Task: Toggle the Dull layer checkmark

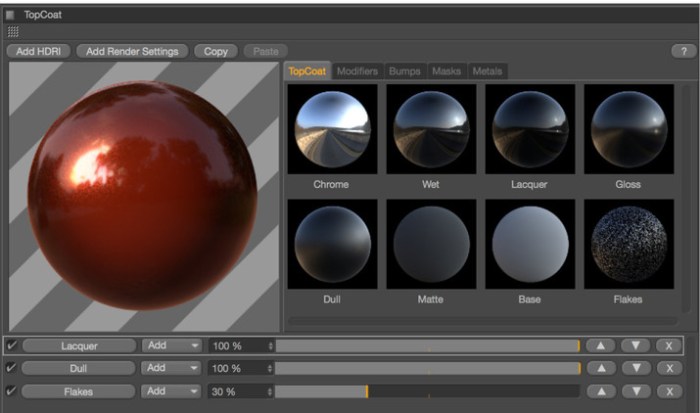Action: click(x=11, y=368)
